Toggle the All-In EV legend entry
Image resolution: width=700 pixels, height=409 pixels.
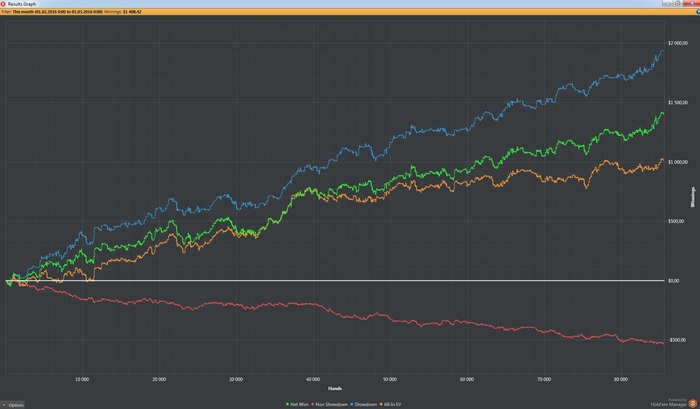click(x=390, y=405)
